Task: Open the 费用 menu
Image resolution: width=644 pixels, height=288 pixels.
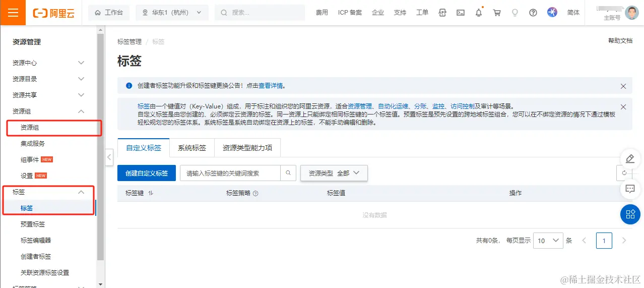Action: tap(322, 13)
